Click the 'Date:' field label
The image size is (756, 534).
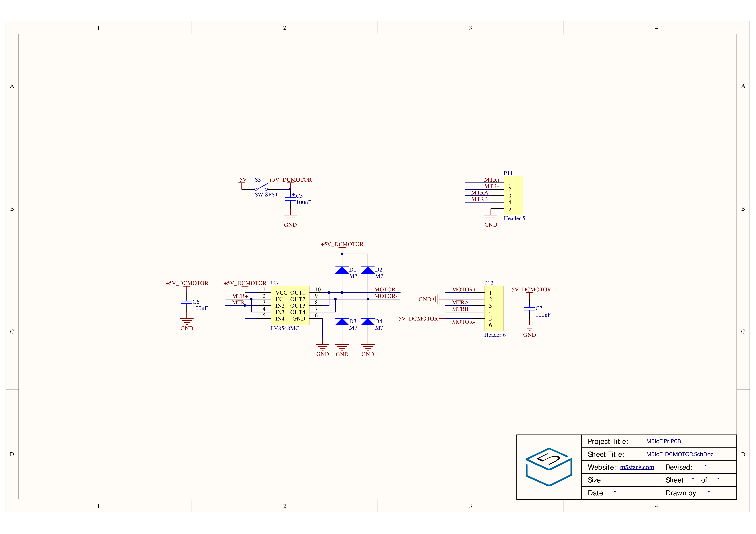point(596,493)
